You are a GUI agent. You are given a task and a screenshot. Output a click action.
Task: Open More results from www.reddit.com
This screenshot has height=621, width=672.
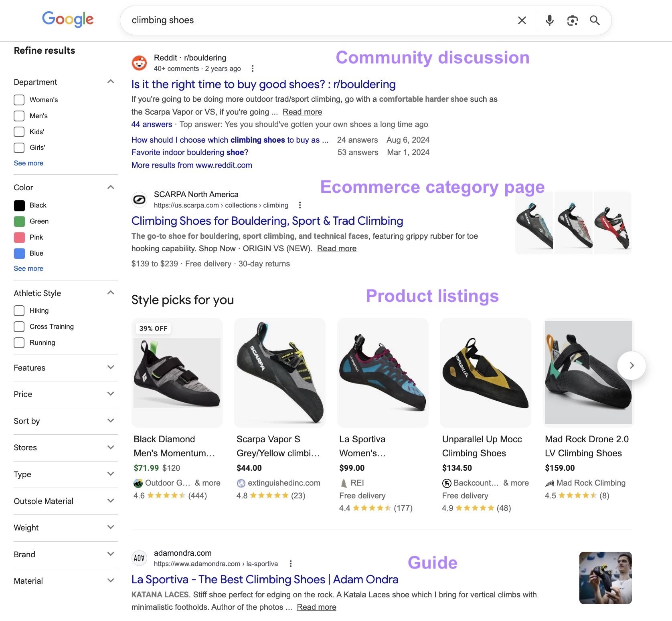coord(191,165)
